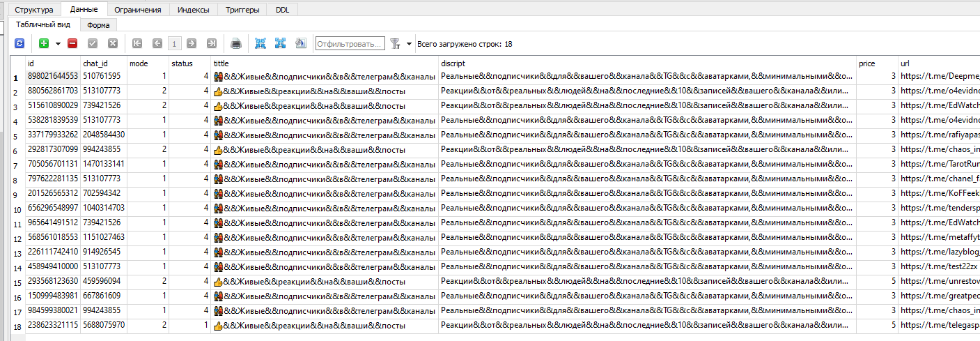Go to the last page of rows

point(212,43)
